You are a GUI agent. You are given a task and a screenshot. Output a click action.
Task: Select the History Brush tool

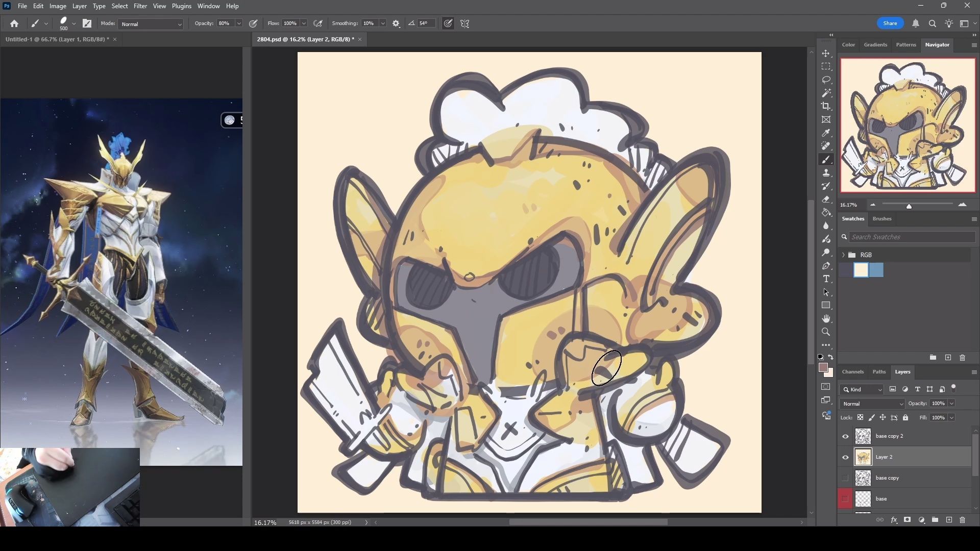pyautogui.click(x=826, y=186)
